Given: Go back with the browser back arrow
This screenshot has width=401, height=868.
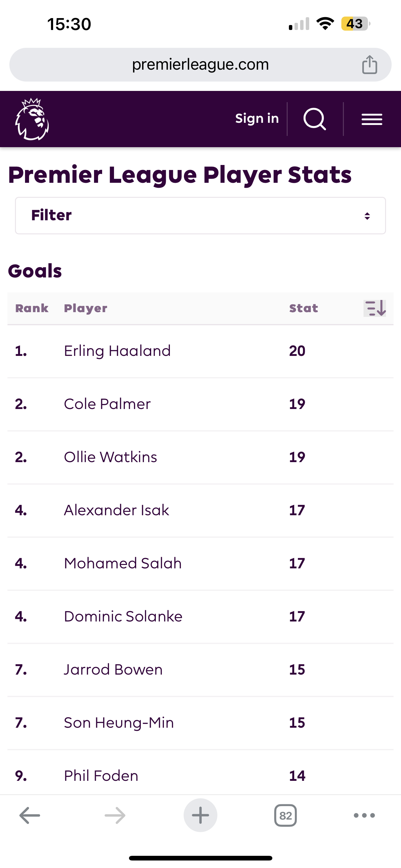Looking at the screenshot, I should click(30, 816).
